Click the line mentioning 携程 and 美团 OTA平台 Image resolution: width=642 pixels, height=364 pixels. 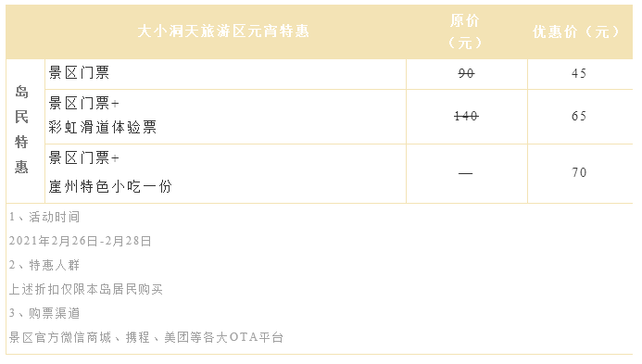[146, 337]
